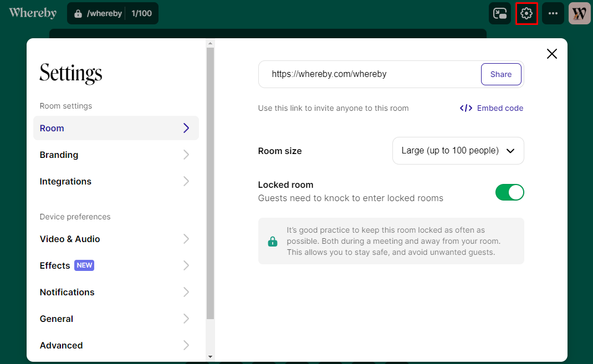This screenshot has width=593, height=364.
Task: Click the Embed code link
Action: (492, 108)
